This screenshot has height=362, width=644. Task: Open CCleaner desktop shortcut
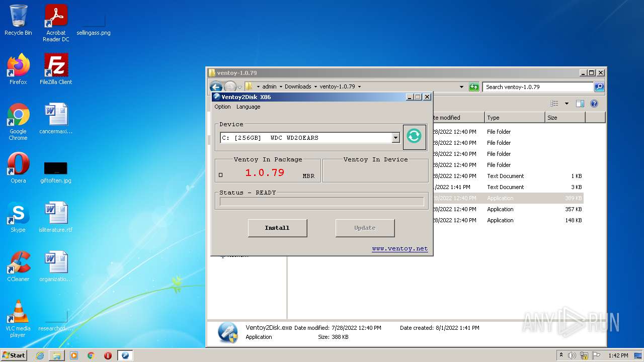coord(18,266)
